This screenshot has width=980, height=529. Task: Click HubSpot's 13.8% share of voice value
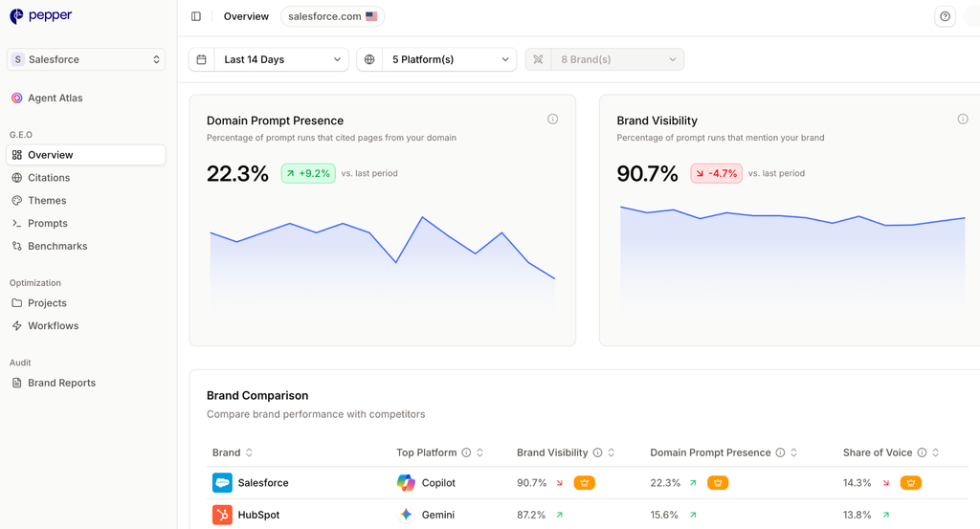(x=857, y=515)
